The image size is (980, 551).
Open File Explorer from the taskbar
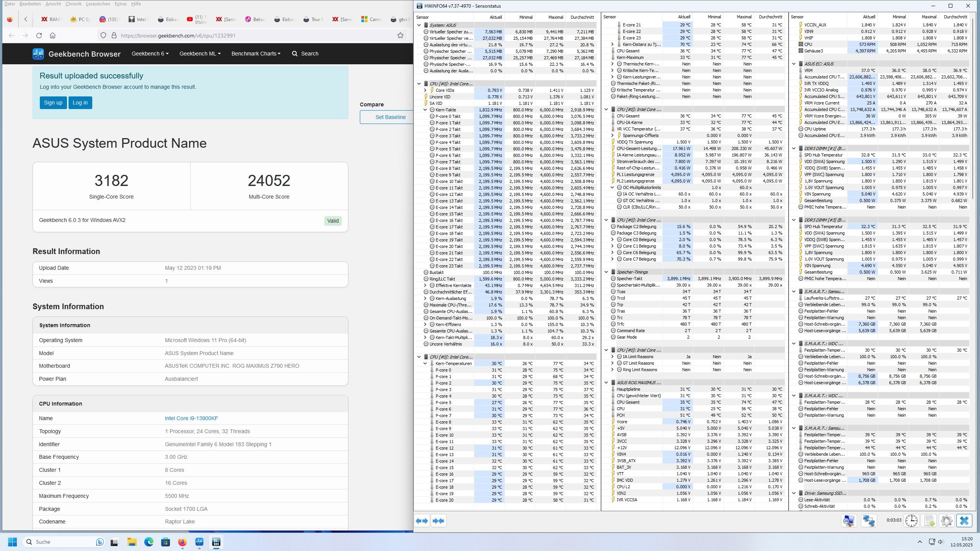[132, 542]
